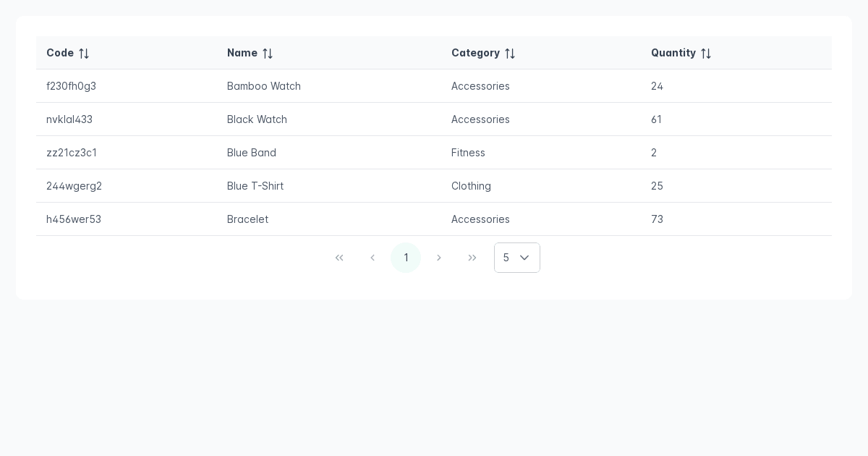This screenshot has height=456, width=868.
Task: Sort the table by Category column
Action: point(483,53)
